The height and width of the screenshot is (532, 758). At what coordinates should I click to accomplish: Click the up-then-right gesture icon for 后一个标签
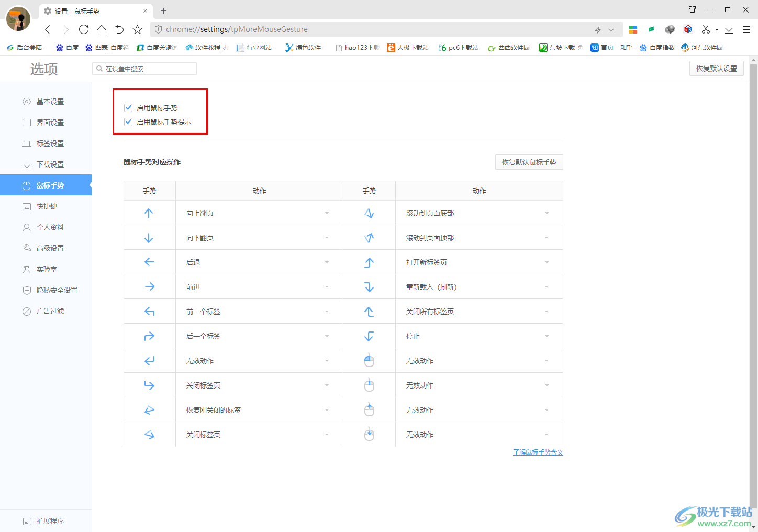point(149,336)
